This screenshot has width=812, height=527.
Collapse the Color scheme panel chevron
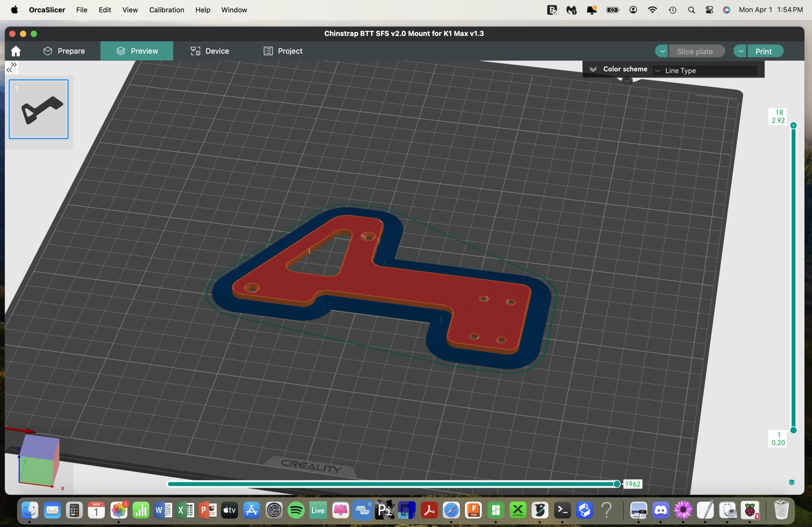(593, 69)
